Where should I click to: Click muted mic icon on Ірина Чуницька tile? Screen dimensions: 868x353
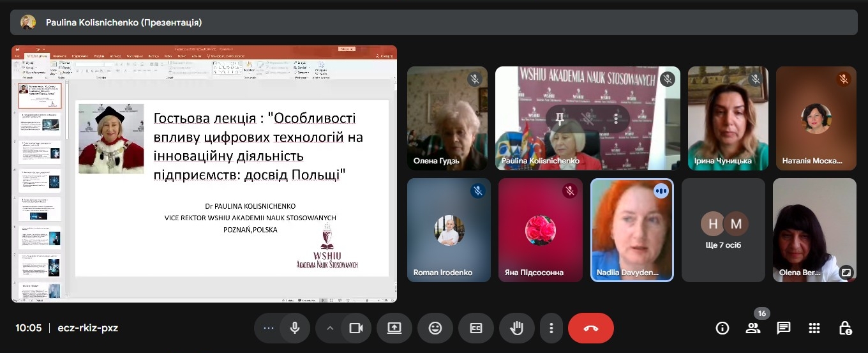coord(755,80)
